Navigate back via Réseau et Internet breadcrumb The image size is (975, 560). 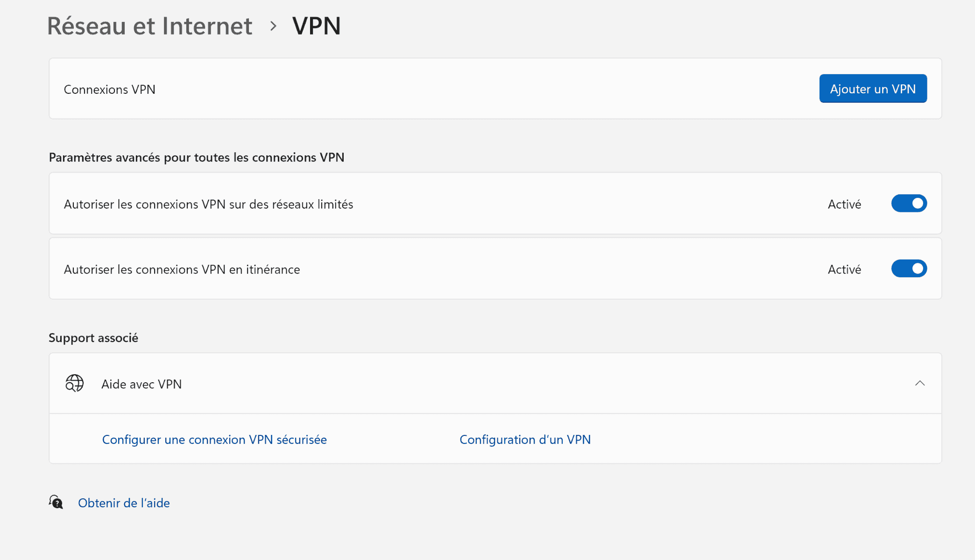149,27
